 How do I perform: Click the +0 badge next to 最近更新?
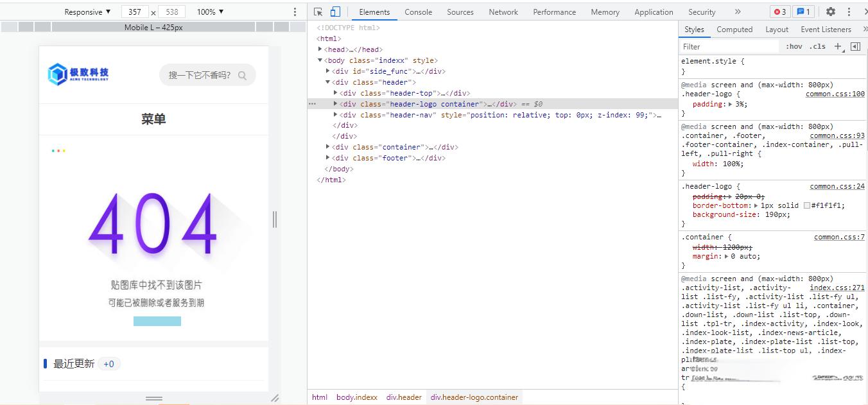tap(108, 364)
